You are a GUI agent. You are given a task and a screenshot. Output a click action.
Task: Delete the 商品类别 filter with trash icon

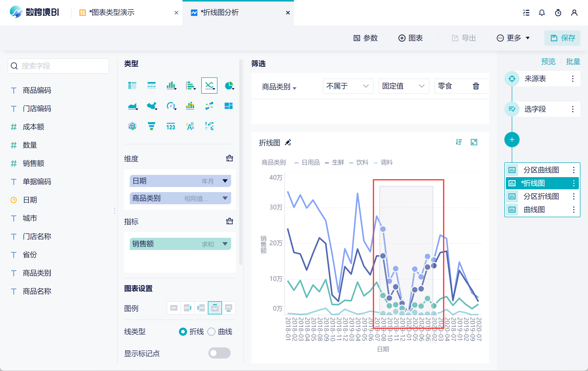(x=476, y=86)
